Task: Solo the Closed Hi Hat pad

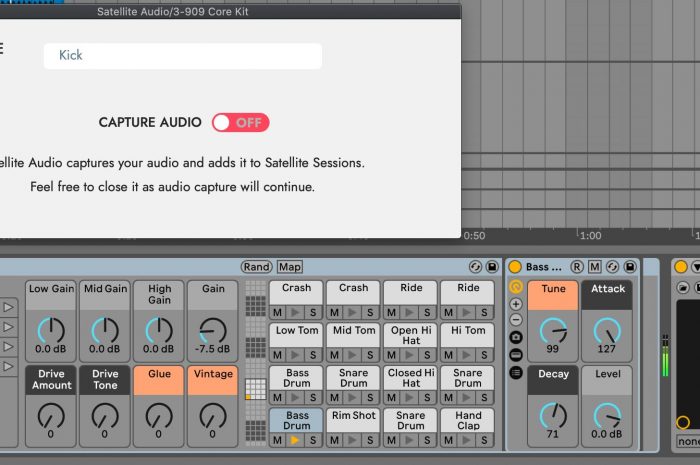Action: pos(427,398)
